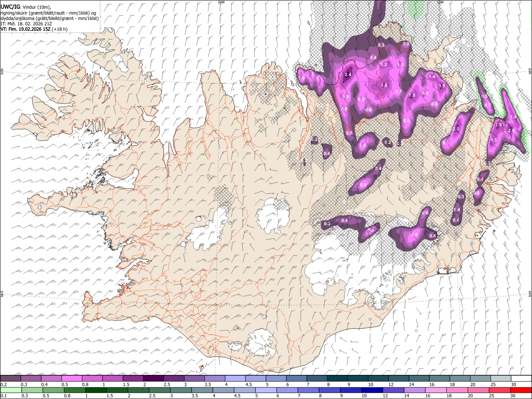Screen dimensions: 532x399
Task: Click the 1.6 value on the map
Action: click(x=384, y=86)
